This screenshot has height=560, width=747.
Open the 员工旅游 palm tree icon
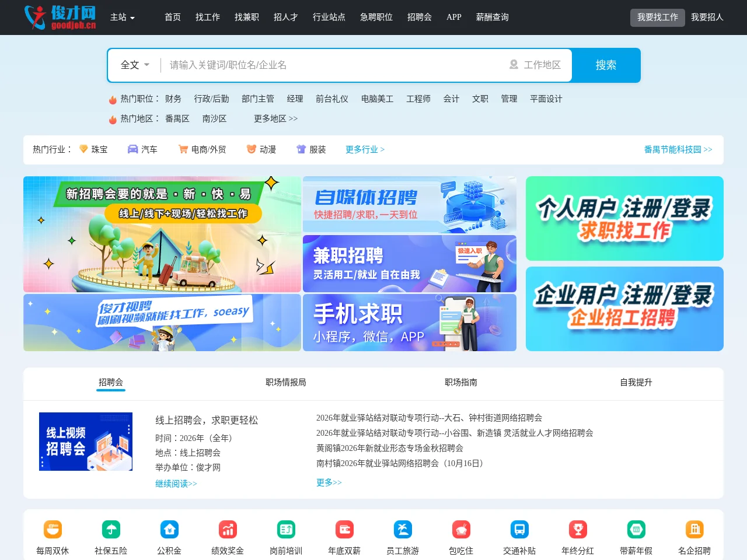point(403,530)
